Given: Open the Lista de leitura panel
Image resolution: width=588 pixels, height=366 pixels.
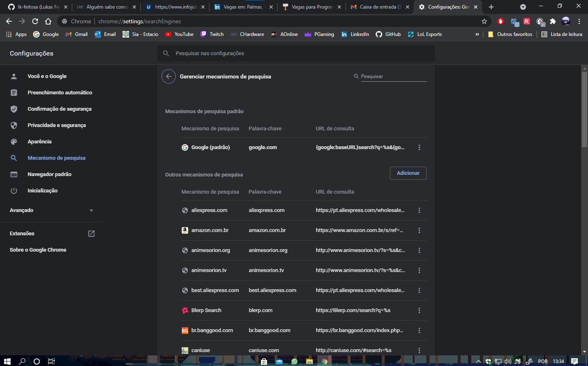Looking at the screenshot, I should pos(562,34).
